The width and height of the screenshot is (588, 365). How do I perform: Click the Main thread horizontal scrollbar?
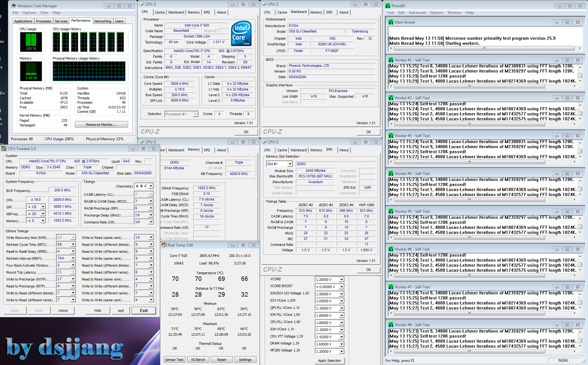coord(484,49)
